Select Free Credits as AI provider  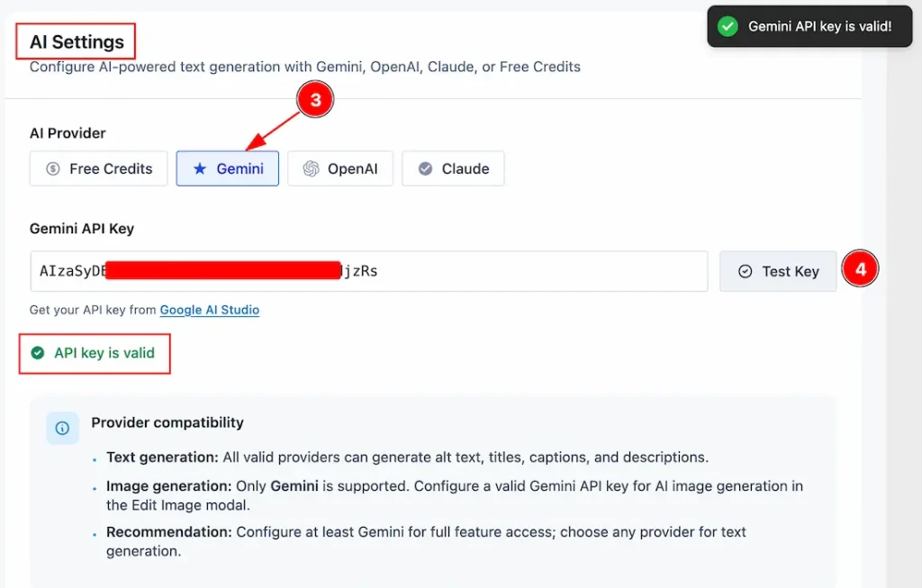[x=99, y=168]
